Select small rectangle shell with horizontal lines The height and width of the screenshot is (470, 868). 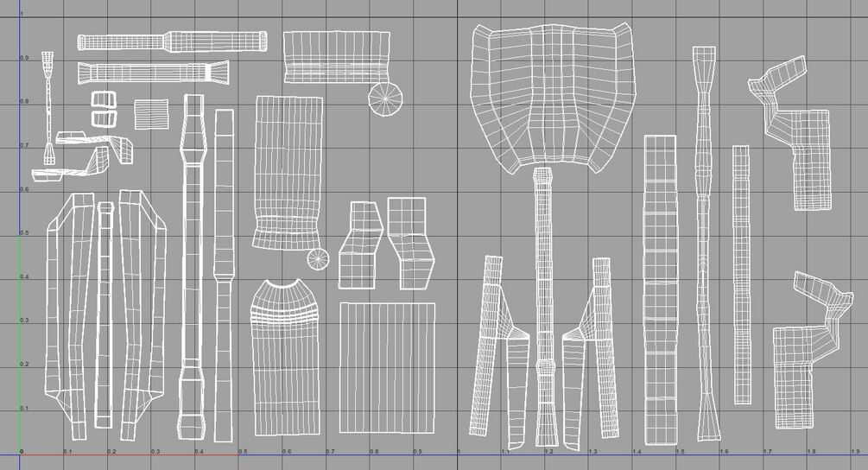151,114
